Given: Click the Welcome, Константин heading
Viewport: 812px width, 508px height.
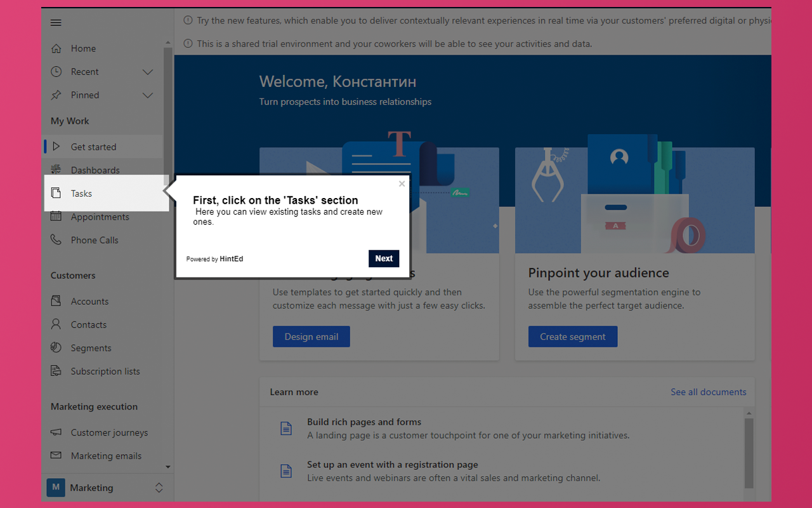Looking at the screenshot, I should coord(337,81).
